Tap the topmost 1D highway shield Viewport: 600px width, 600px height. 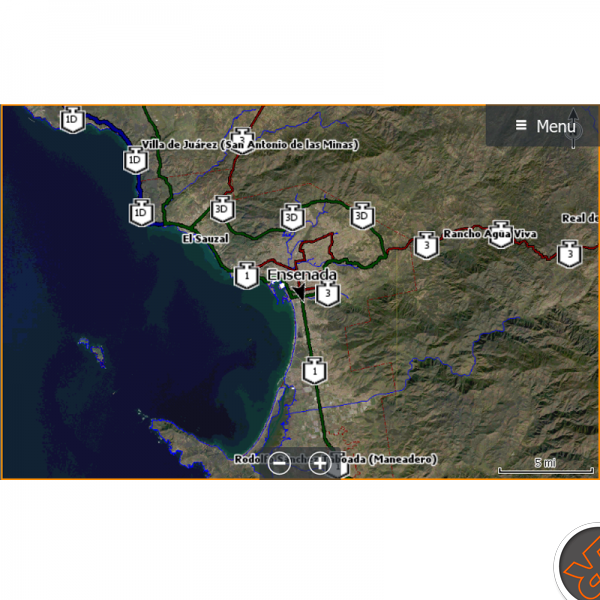[73, 120]
